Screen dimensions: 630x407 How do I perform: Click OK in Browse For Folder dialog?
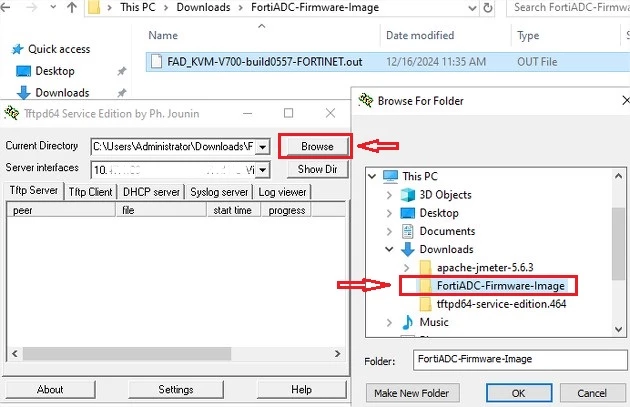coord(519,393)
